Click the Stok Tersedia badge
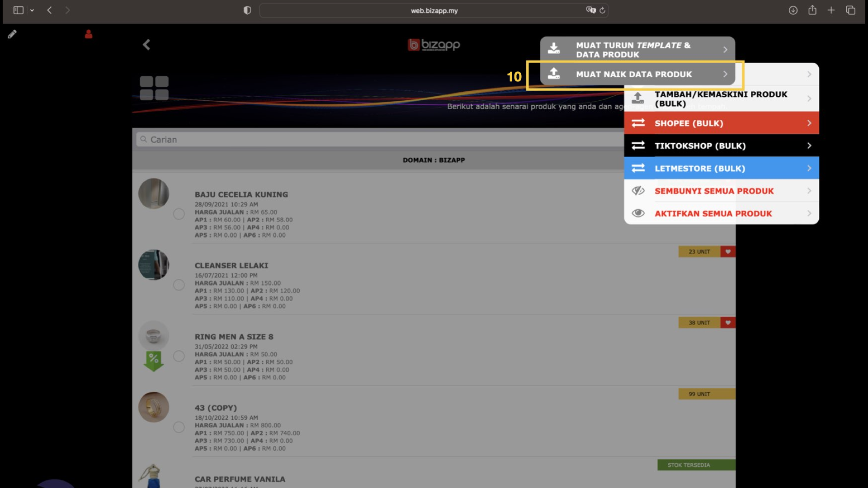 tap(696, 465)
